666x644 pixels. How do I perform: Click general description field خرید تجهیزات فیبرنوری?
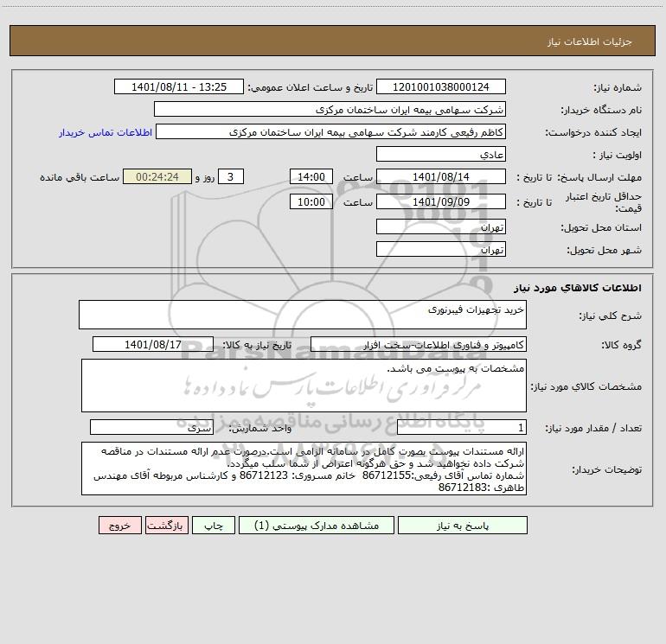point(303,315)
